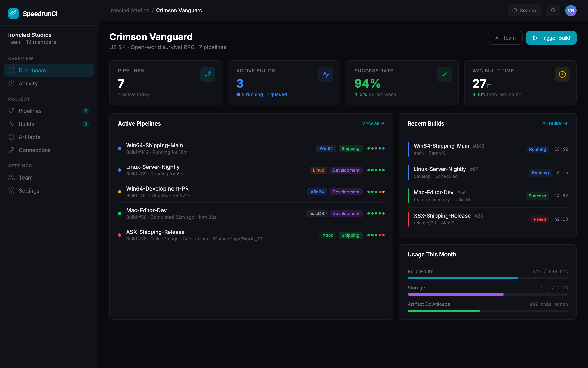
Task: Click the Win64-Shipping-Main build history dots
Action: point(376,148)
